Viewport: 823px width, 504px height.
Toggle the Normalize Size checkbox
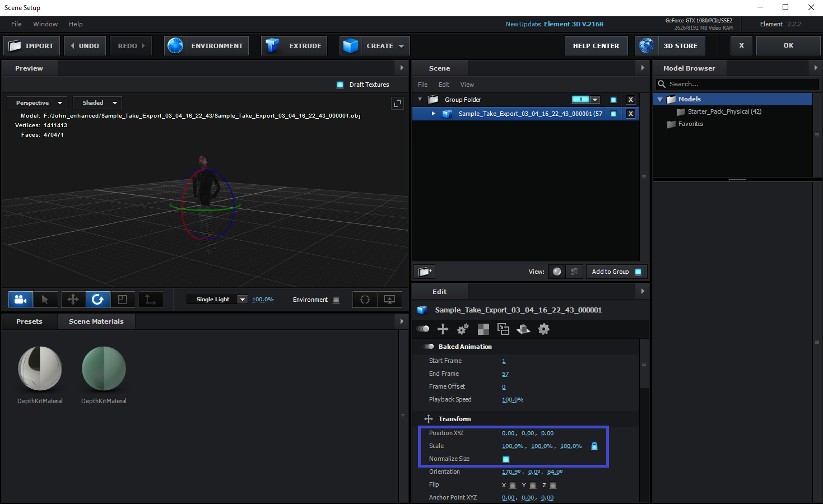click(506, 459)
